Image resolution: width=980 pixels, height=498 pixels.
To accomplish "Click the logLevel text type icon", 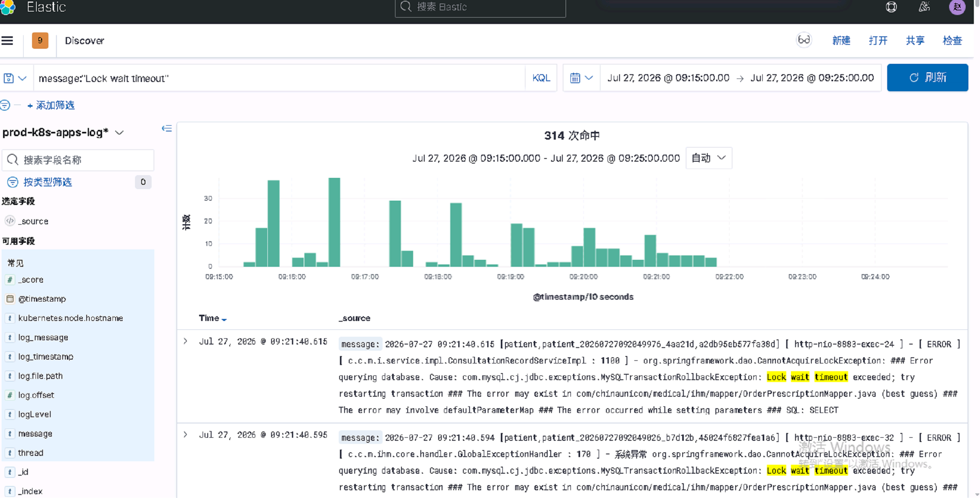I will (10, 414).
